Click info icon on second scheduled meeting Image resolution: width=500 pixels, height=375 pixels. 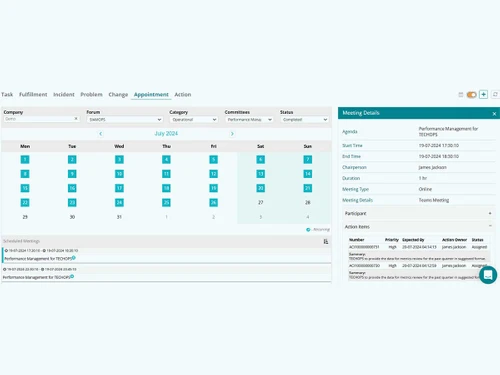pos(72,276)
